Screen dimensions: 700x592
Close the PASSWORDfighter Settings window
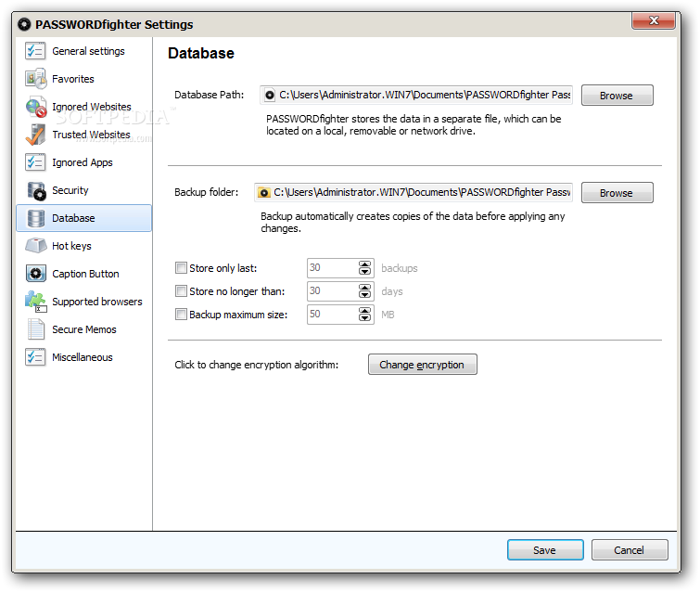[x=654, y=20]
